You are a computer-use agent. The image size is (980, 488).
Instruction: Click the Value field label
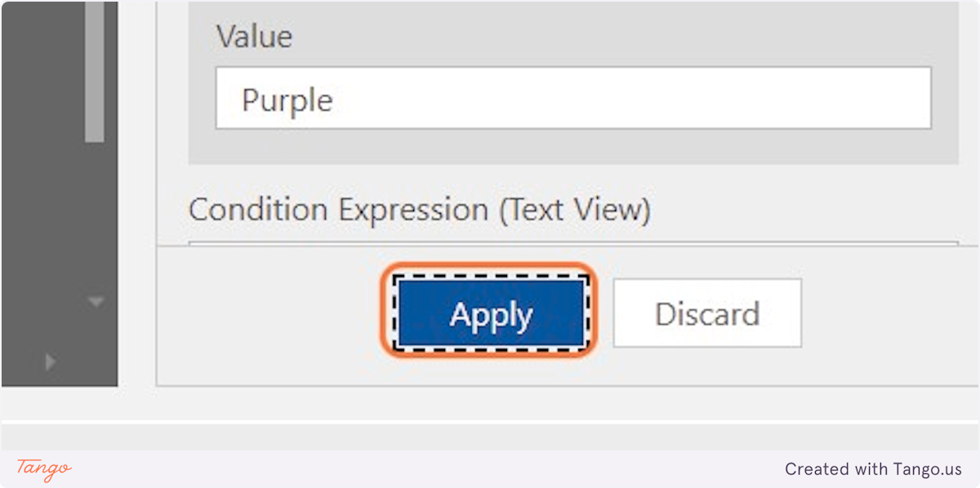[254, 37]
